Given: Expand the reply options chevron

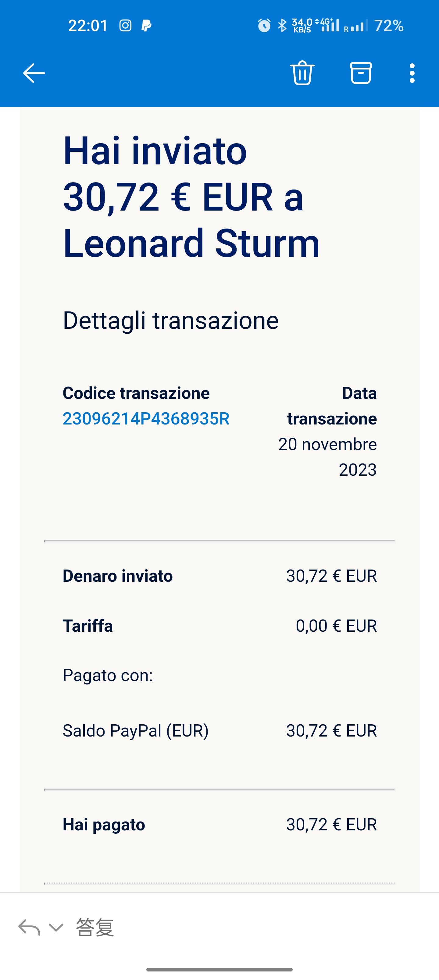Looking at the screenshot, I should point(56,927).
